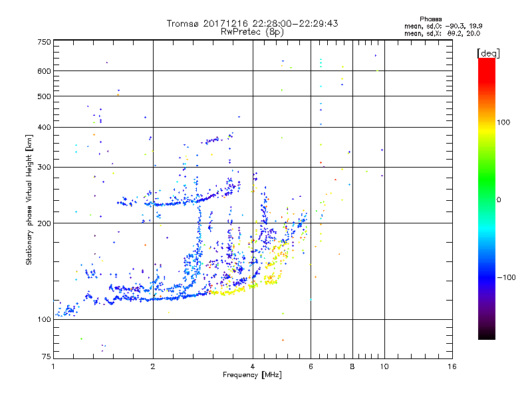The image size is (532, 399).
Task: Click the "Frequency [MHz]" x-axis title
Action: [x=252, y=375]
